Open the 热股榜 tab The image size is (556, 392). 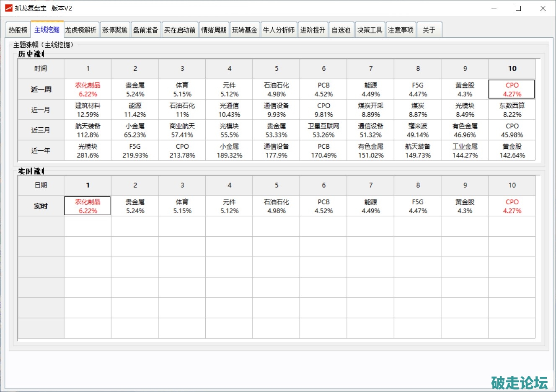[x=18, y=30]
